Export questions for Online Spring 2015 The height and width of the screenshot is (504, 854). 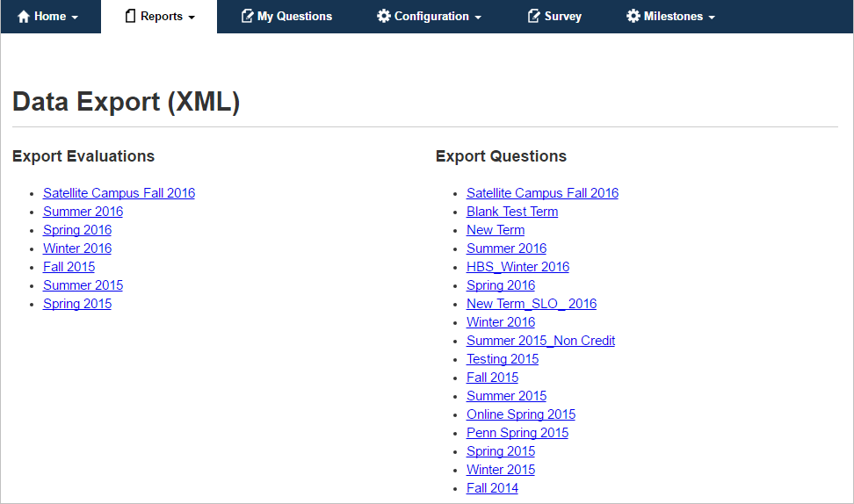(x=521, y=415)
